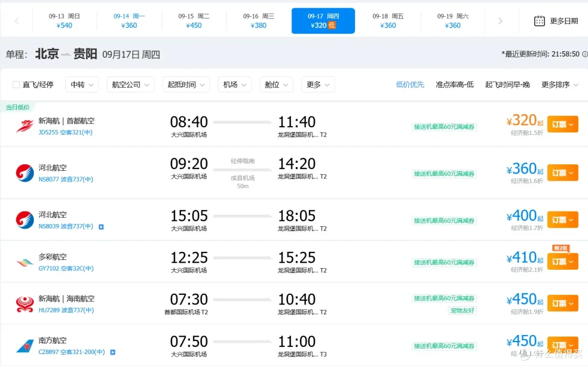588x366 pixels.
Task: Click the 12:25 departure time
Action: point(188,258)
